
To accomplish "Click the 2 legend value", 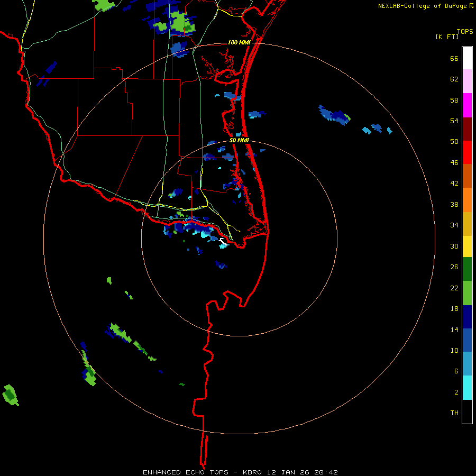I will (456, 392).
